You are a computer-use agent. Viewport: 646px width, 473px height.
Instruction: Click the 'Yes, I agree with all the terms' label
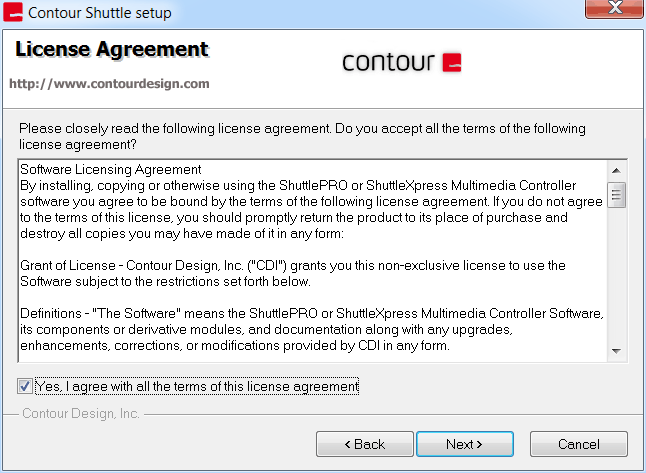click(197, 386)
